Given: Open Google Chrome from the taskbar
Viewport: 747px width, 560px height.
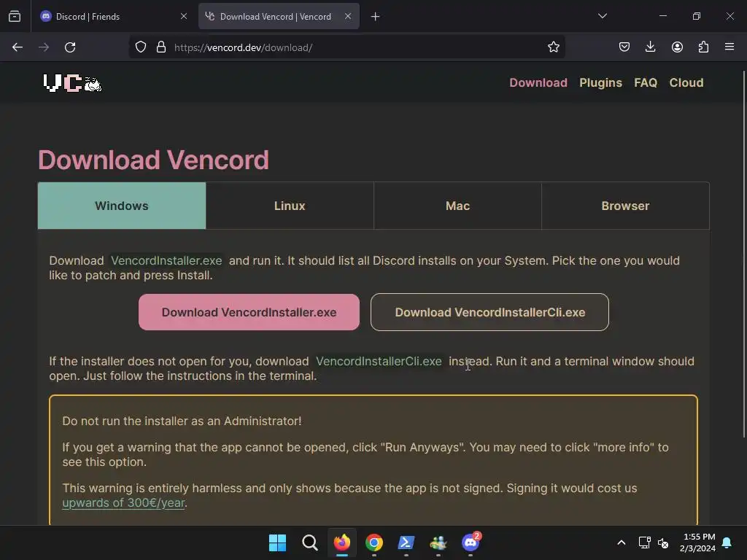Looking at the screenshot, I should point(374,542).
